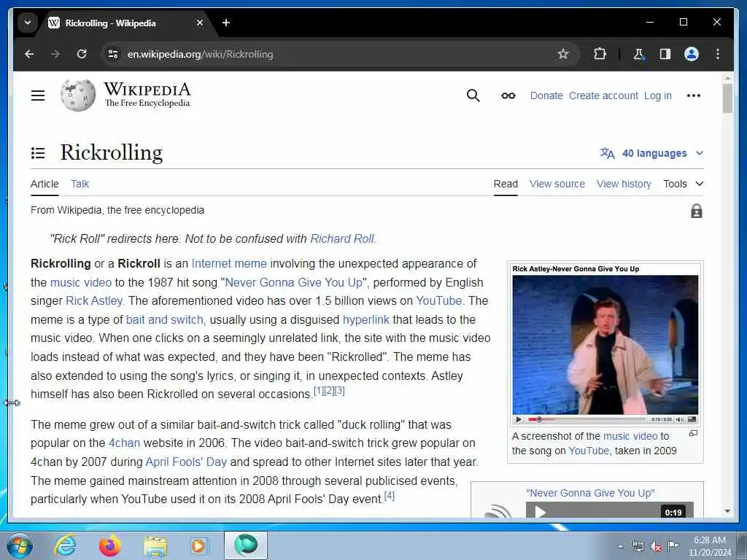Open the "Never Gonna Give You Up" audio title link
The width and height of the screenshot is (747, 560).
(590, 493)
